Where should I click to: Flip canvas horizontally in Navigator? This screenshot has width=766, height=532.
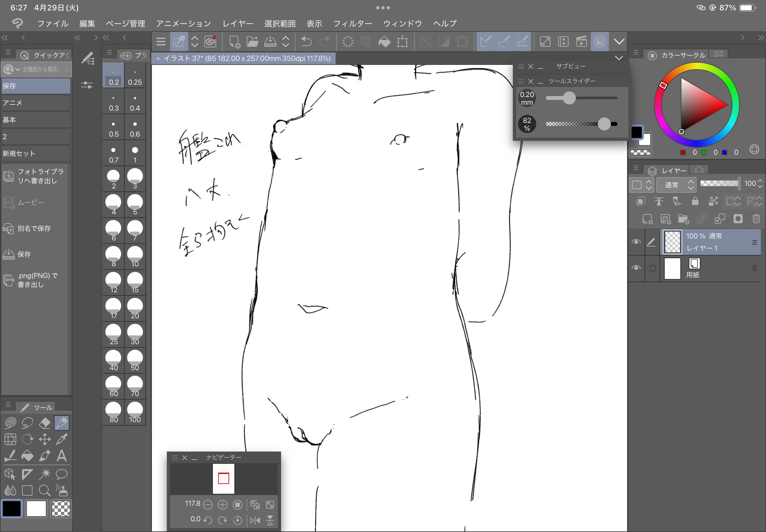click(255, 520)
